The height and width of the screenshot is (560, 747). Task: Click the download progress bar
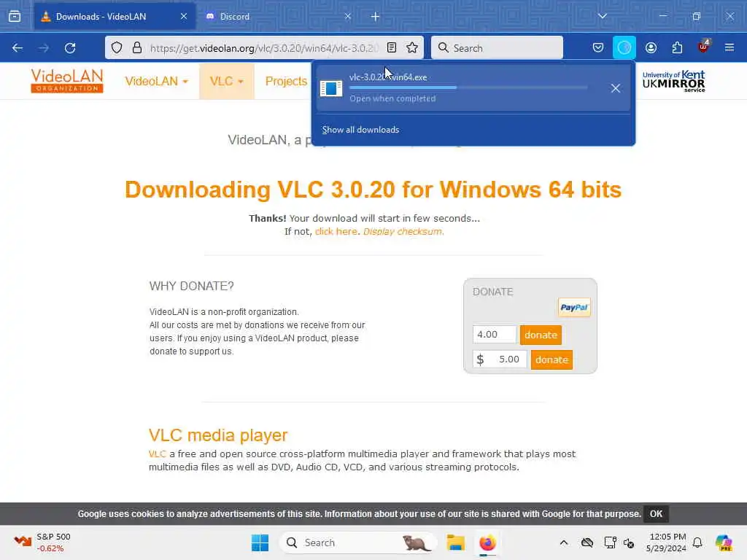pyautogui.click(x=468, y=87)
